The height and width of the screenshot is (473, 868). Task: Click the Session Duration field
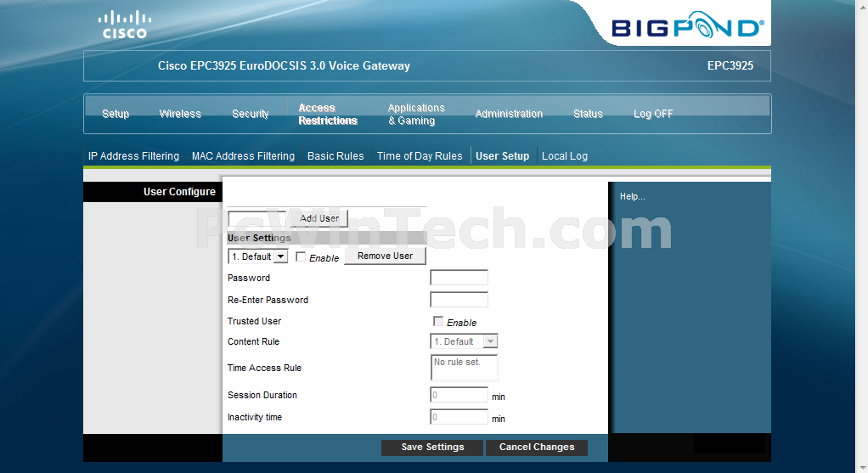(459, 395)
